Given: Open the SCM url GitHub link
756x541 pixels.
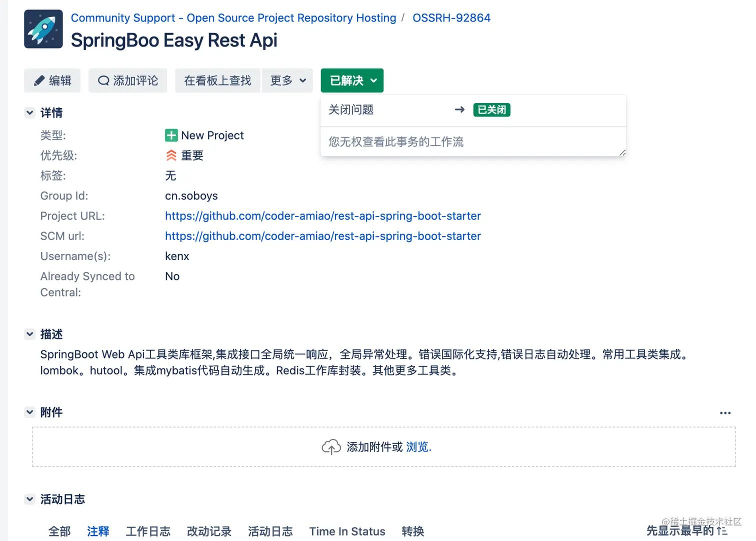Looking at the screenshot, I should click(323, 236).
